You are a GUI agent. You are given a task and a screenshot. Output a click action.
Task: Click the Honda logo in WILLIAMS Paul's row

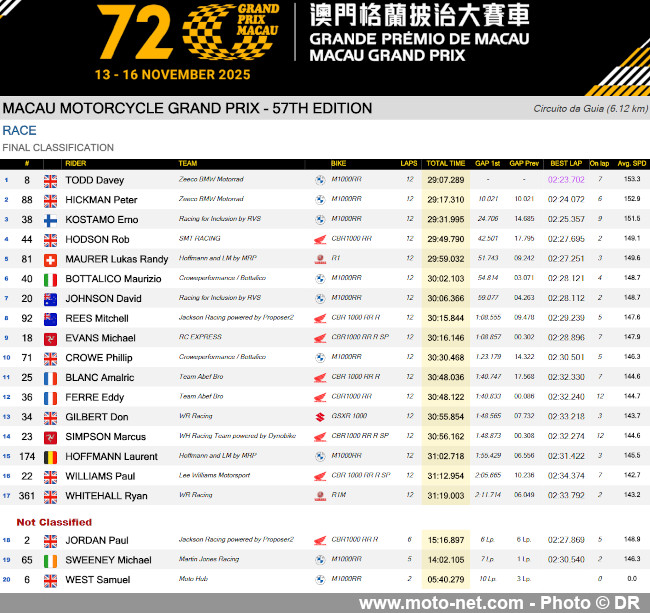(320, 476)
